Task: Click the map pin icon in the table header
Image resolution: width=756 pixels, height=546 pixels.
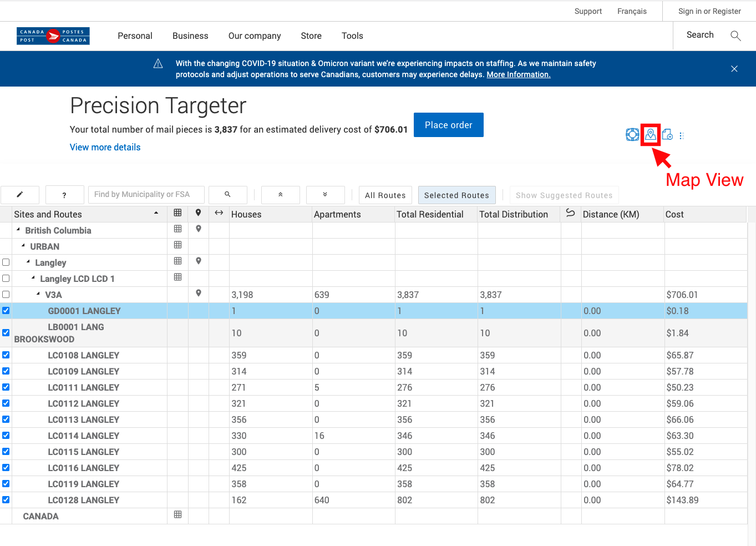Action: pyautogui.click(x=198, y=213)
